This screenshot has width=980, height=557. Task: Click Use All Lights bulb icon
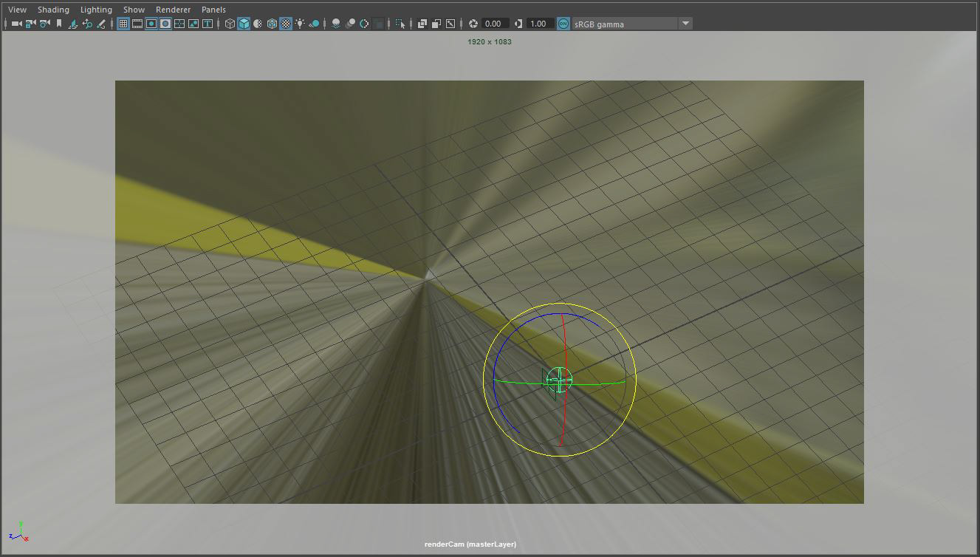(x=300, y=24)
